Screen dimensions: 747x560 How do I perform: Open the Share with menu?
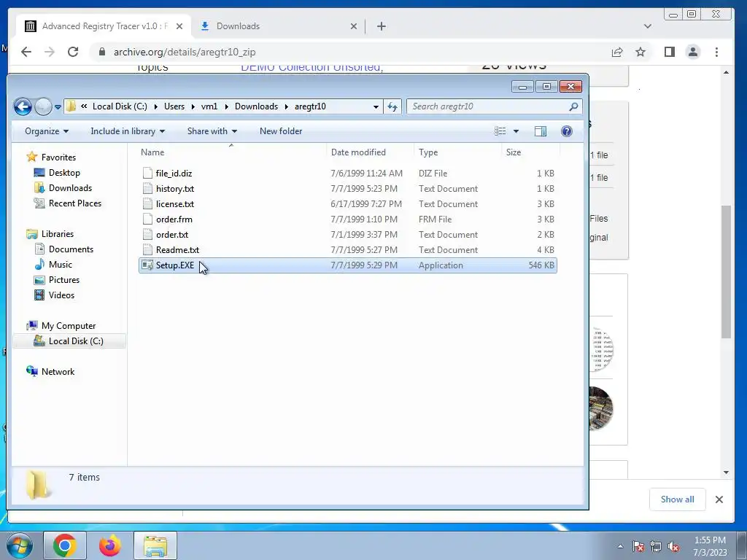click(212, 131)
